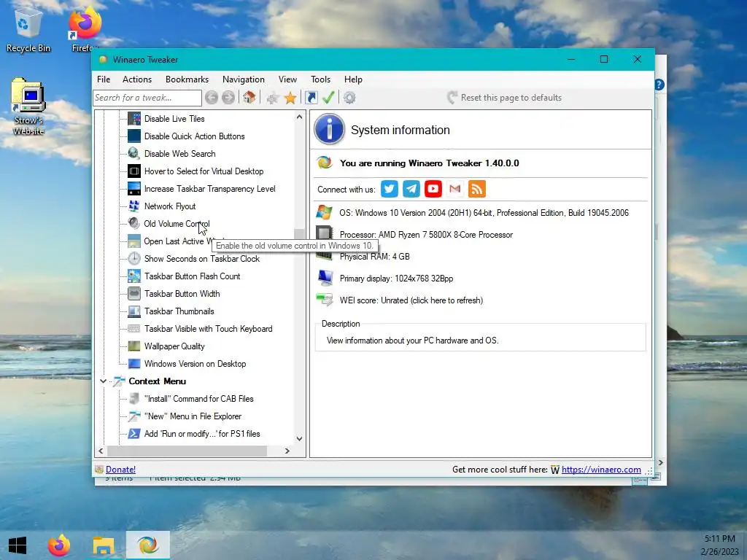747x560 pixels.
Task: Open the Actions menu
Action: (136, 79)
